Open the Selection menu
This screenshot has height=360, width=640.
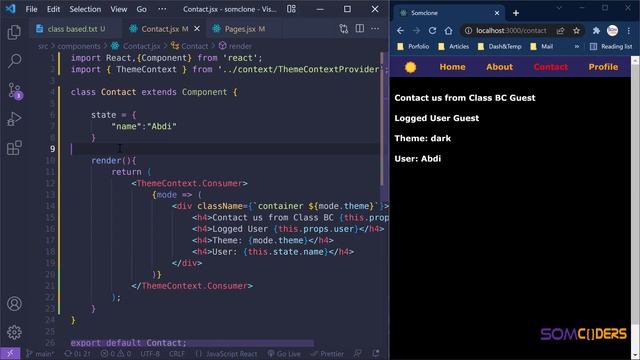85,9
